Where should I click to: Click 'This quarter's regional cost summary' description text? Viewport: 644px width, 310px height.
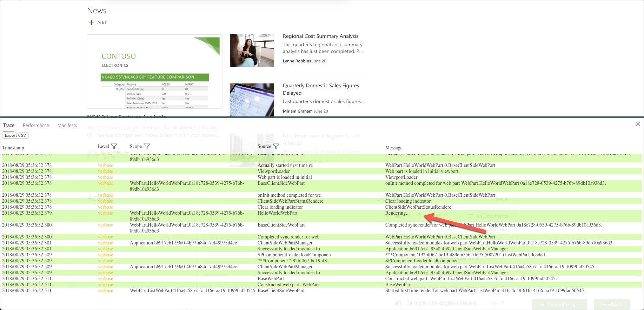[323, 48]
